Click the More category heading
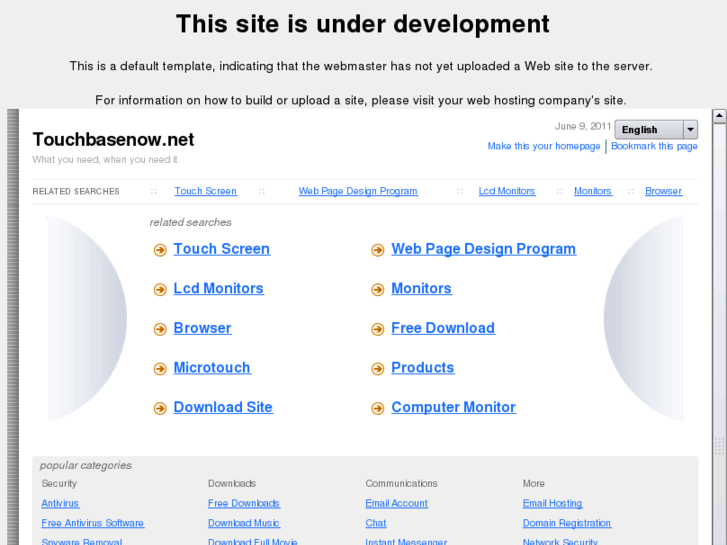 tap(534, 483)
